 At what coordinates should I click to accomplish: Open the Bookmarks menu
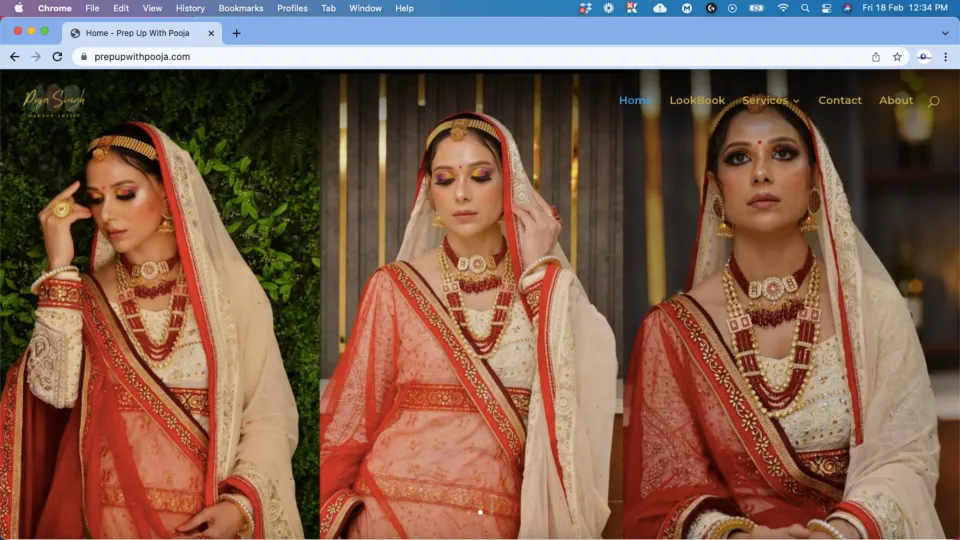click(x=241, y=8)
